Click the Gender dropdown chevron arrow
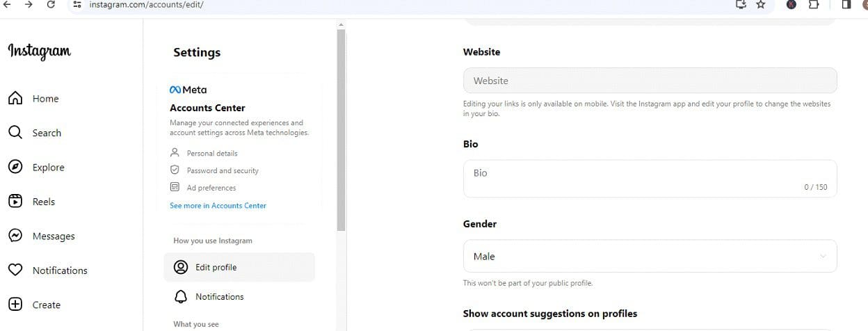This screenshot has height=331, width=868. pos(823,256)
